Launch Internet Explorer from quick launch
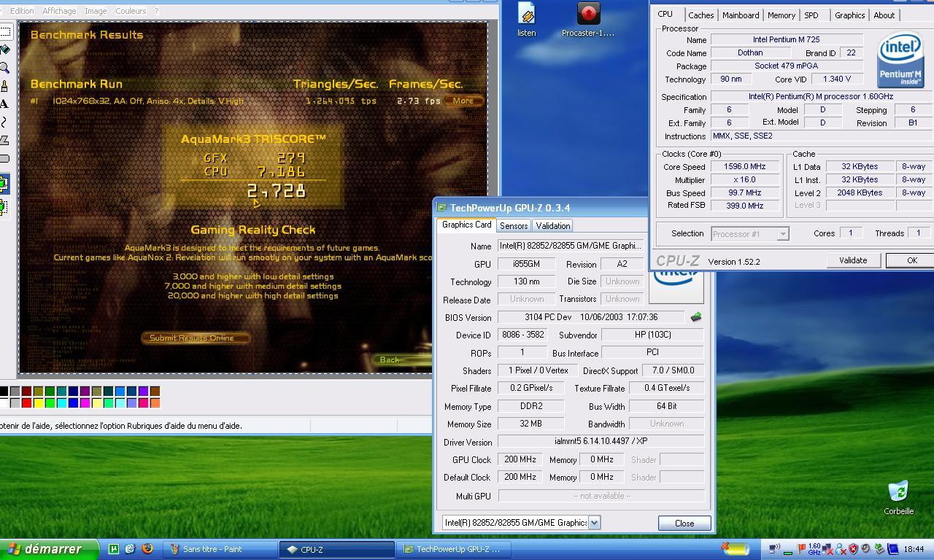This screenshot has height=560, width=934. (x=130, y=549)
